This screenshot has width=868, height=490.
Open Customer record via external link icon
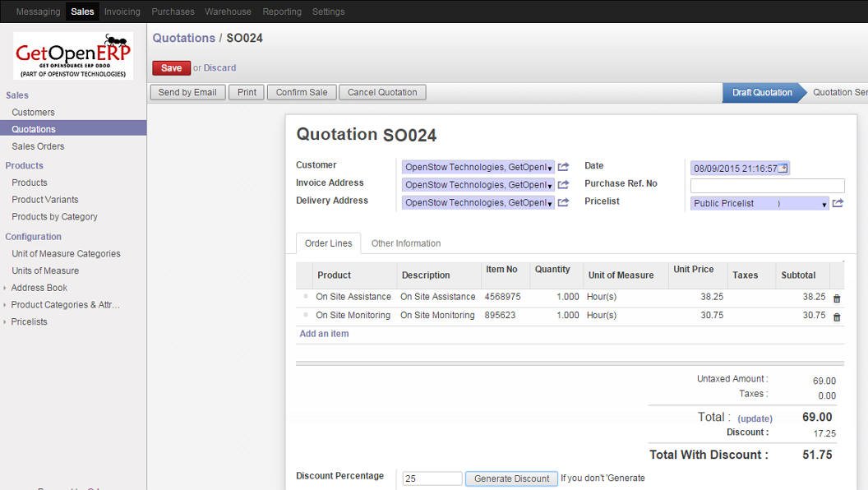563,167
